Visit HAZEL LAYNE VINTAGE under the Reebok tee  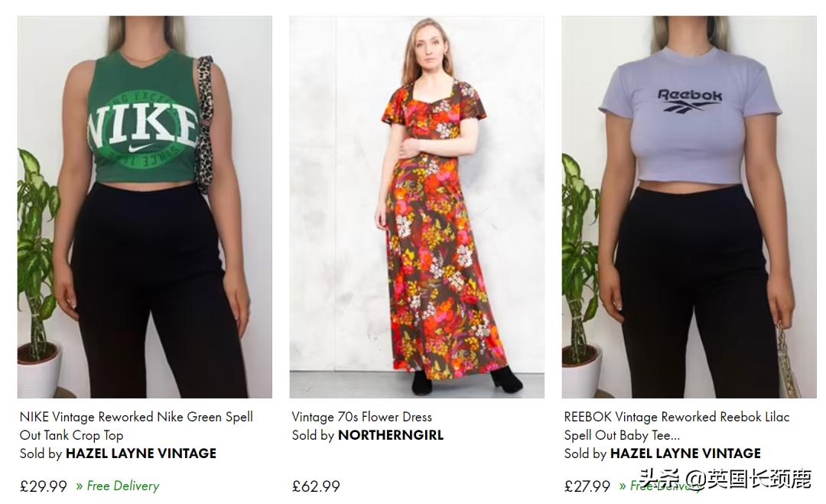(x=685, y=453)
